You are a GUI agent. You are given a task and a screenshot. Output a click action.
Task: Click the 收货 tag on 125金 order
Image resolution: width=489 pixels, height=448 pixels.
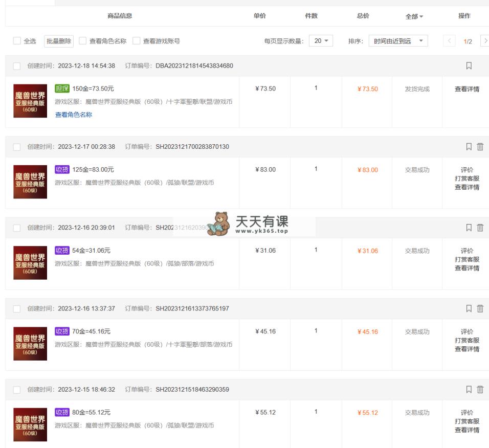(x=62, y=169)
